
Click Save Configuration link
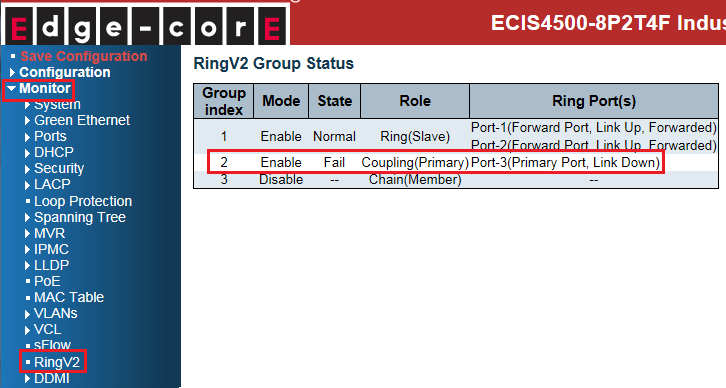(x=83, y=56)
